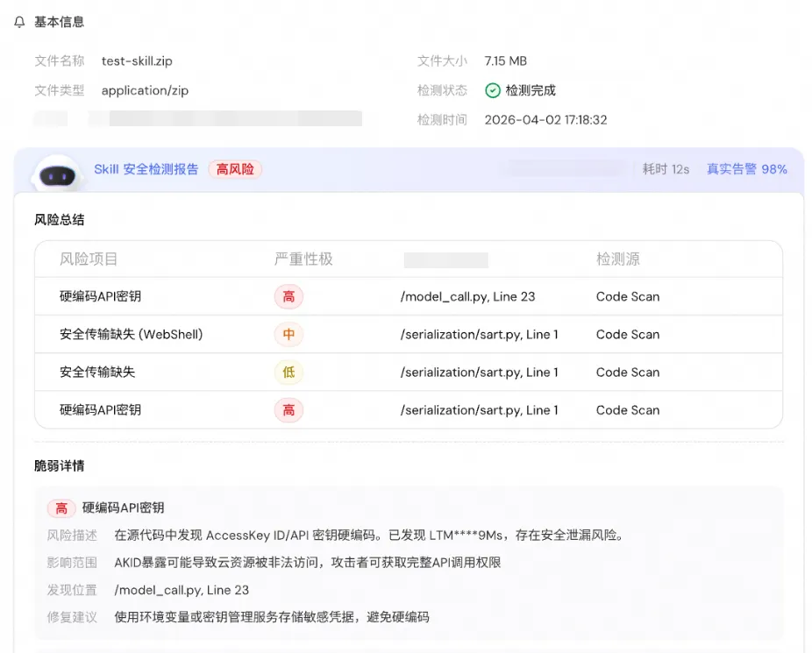Click the test-skill.zip file name
Image resolution: width=812 pixels, height=653 pixels.
137,61
